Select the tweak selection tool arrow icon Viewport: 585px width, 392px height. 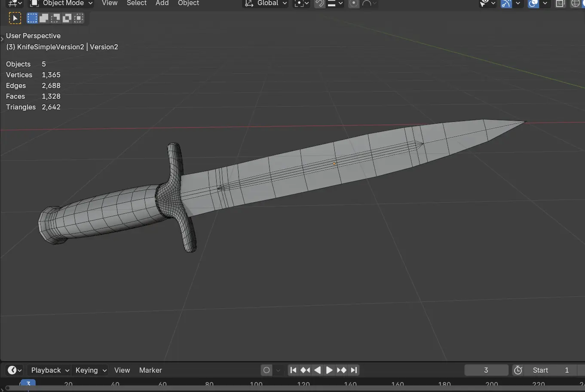click(x=15, y=18)
